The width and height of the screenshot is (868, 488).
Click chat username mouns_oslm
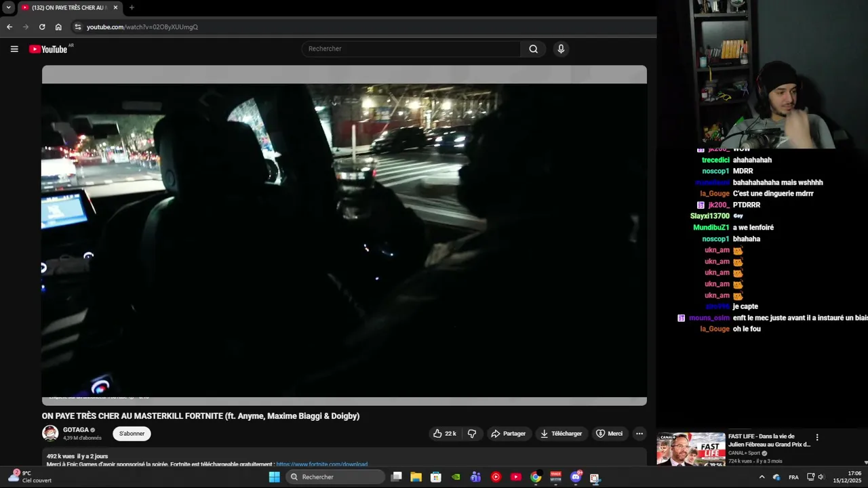709,318
